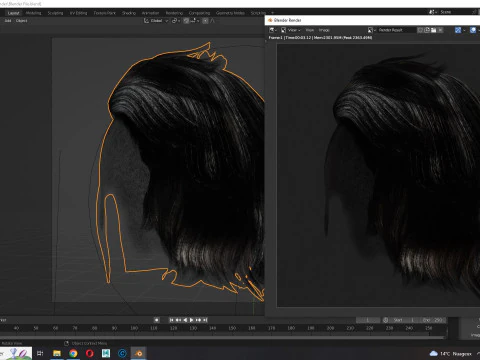Toggle viewport snapping magnet icon
Viewport: 480px width, 360px height.
coord(186,21)
